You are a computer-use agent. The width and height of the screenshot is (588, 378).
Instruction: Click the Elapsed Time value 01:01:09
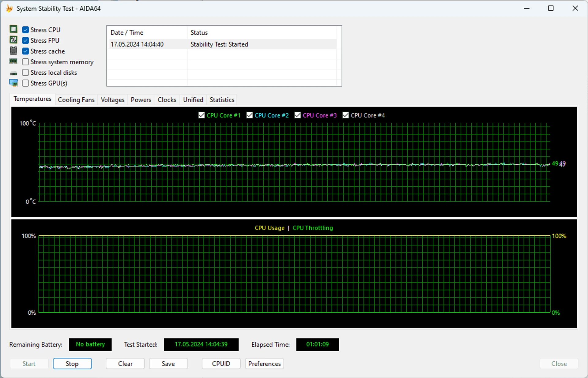[318, 344]
